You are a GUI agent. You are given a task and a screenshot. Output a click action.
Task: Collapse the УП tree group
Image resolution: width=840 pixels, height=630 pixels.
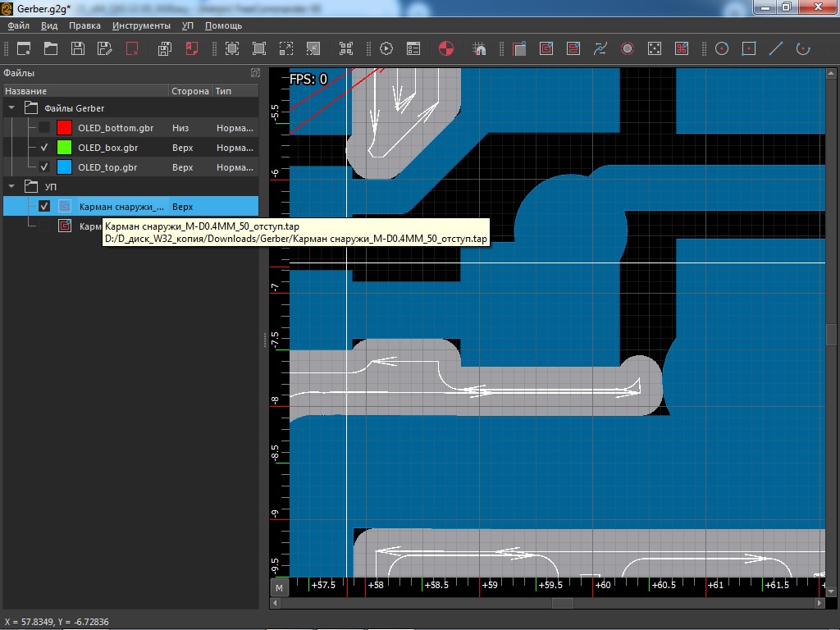pos(12,187)
